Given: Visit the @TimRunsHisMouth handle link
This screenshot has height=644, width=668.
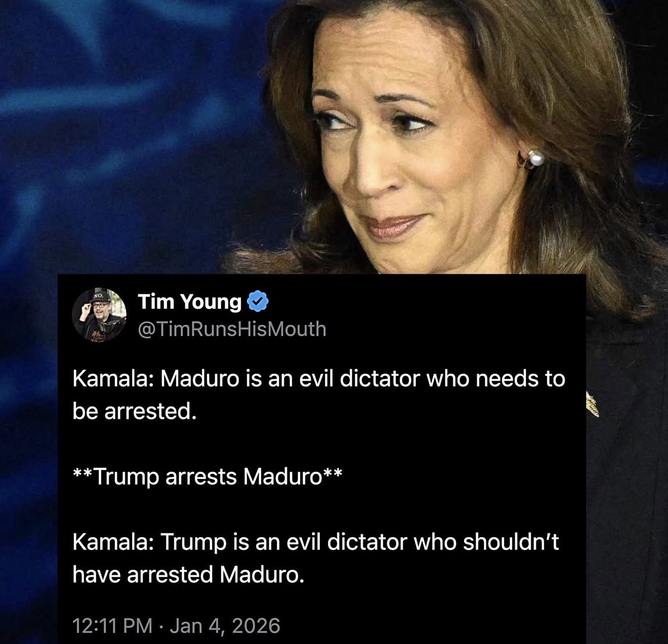Looking at the screenshot, I should pyautogui.click(x=232, y=329).
